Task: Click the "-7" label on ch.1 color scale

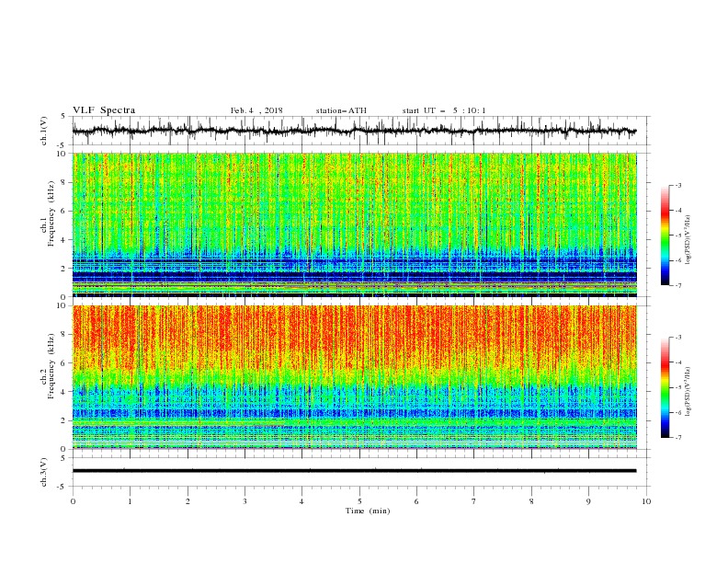Action: point(677,285)
